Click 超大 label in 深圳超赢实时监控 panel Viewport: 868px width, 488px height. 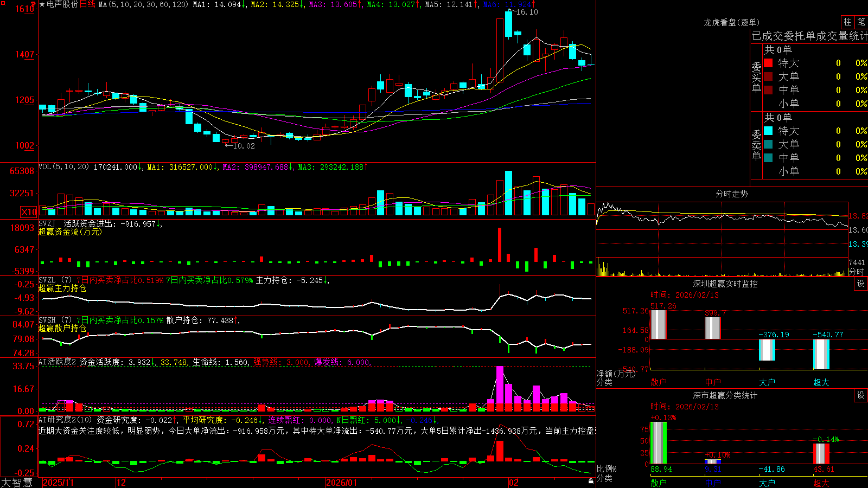tap(821, 382)
